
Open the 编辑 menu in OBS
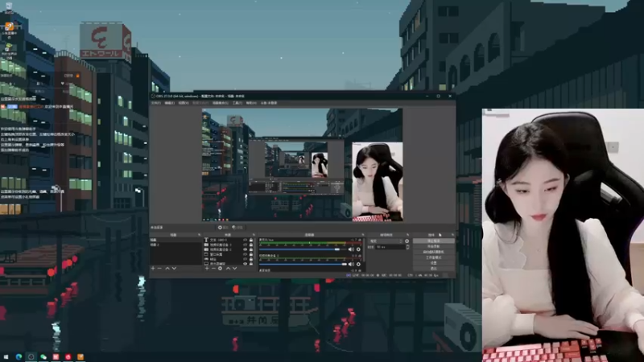pyautogui.click(x=170, y=103)
